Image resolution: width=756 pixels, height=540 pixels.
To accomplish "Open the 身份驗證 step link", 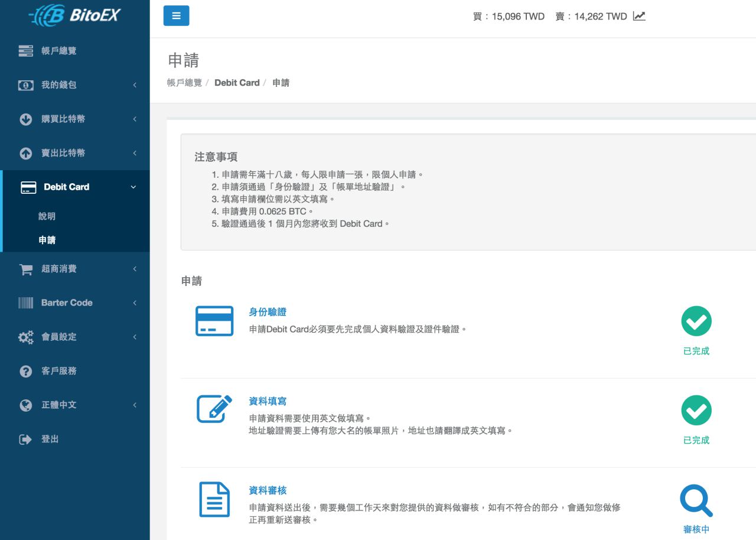I will pos(268,312).
